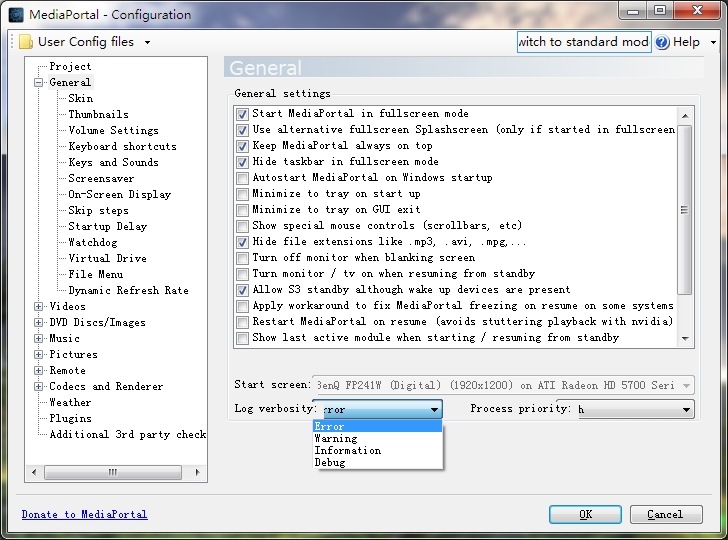
Task: Select Error in log verbosity list
Action: click(378, 426)
